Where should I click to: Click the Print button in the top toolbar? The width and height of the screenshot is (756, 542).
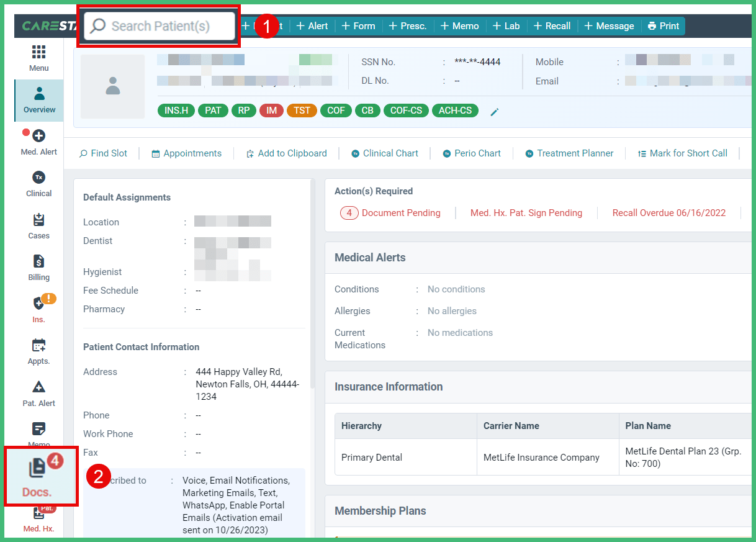663,25
